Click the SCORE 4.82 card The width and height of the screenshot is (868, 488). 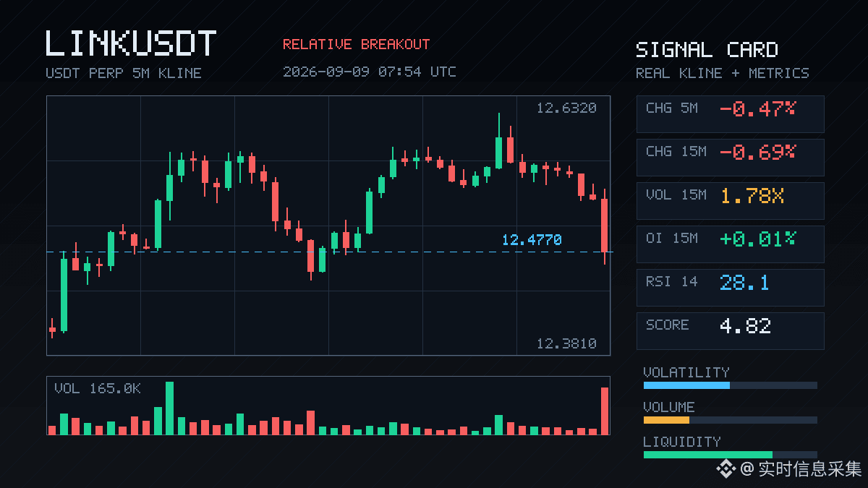730,331
